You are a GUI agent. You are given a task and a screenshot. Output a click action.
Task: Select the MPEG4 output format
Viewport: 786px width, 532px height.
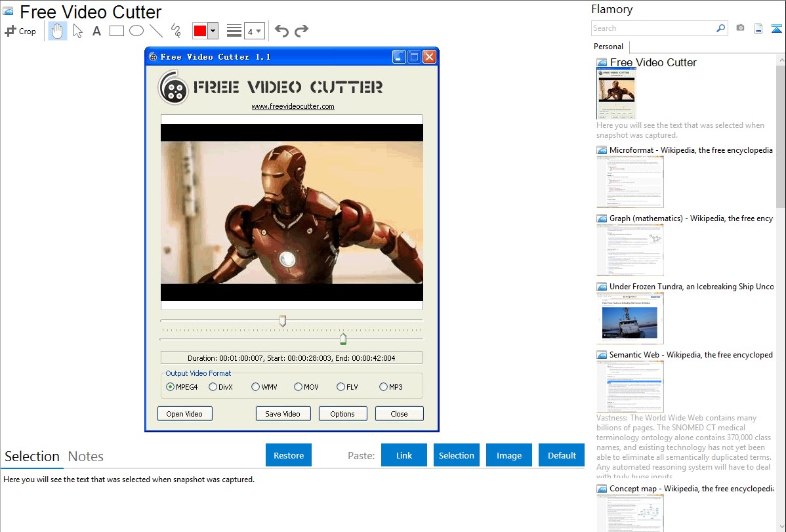point(182,387)
